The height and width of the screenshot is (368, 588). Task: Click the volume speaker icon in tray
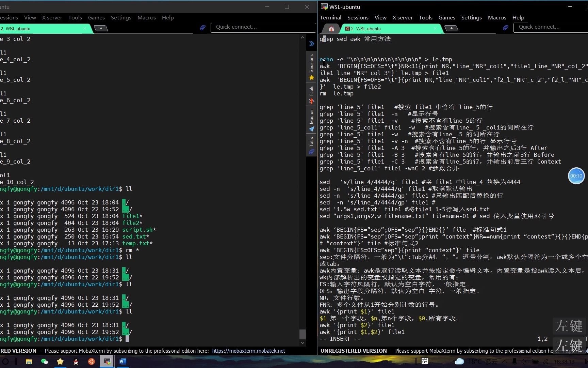(x=524, y=362)
